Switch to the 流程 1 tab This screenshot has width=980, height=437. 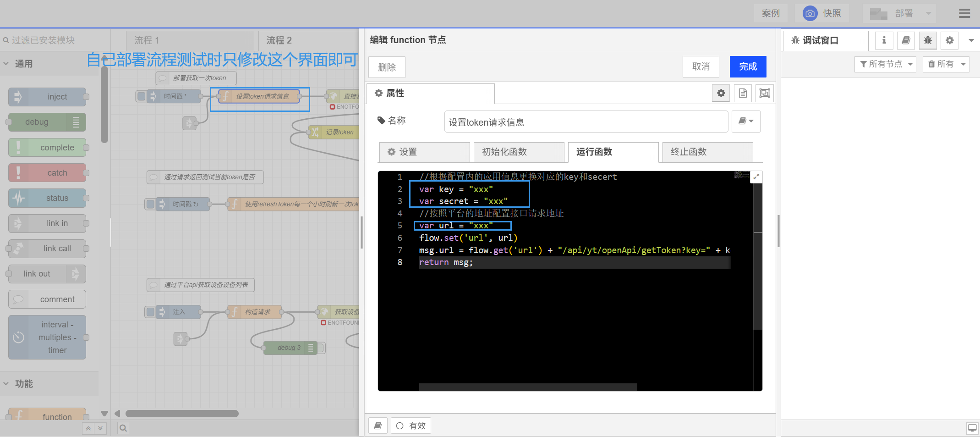(190, 40)
